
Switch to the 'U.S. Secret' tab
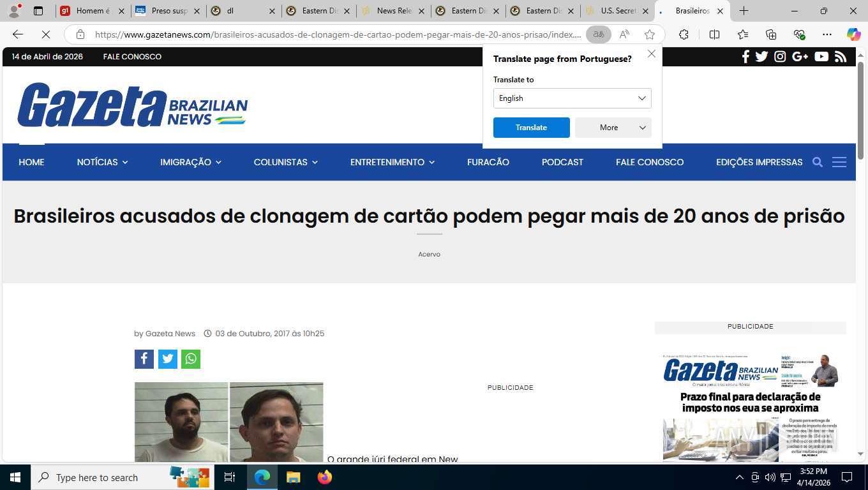tap(617, 11)
